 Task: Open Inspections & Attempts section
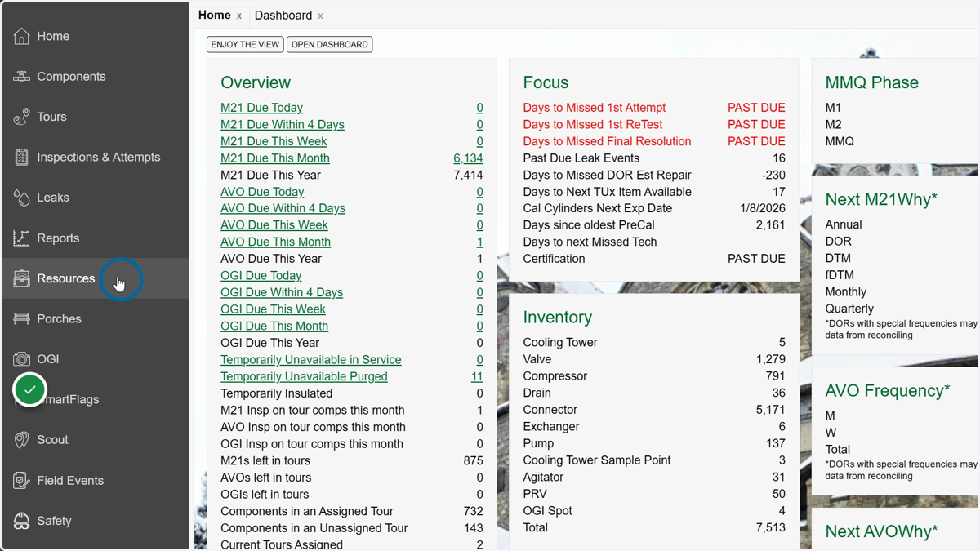96,157
